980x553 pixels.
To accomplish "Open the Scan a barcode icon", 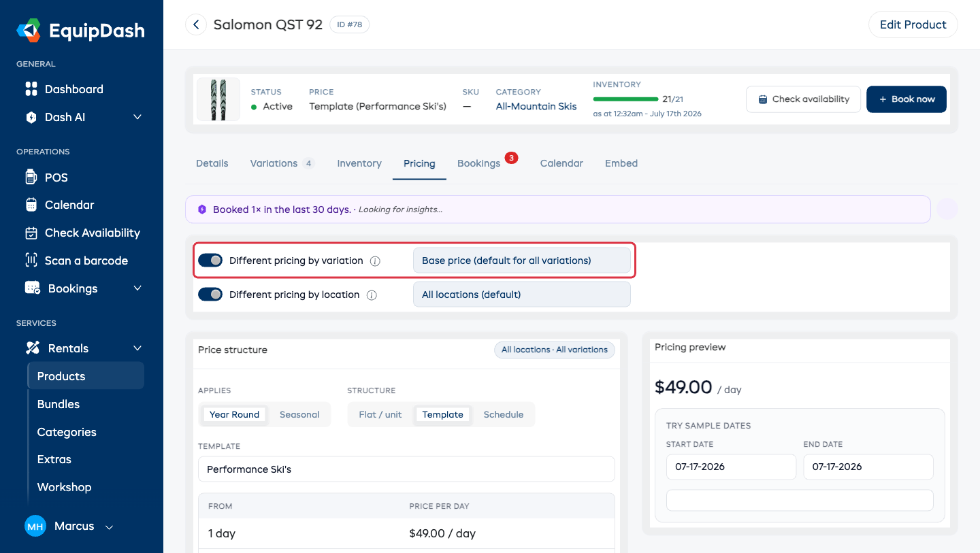I will [x=31, y=261].
